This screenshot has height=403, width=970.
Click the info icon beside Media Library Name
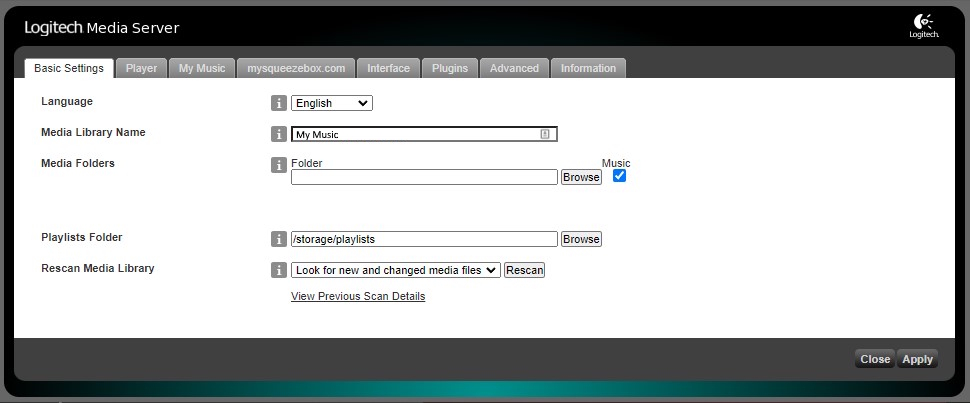tap(279, 134)
